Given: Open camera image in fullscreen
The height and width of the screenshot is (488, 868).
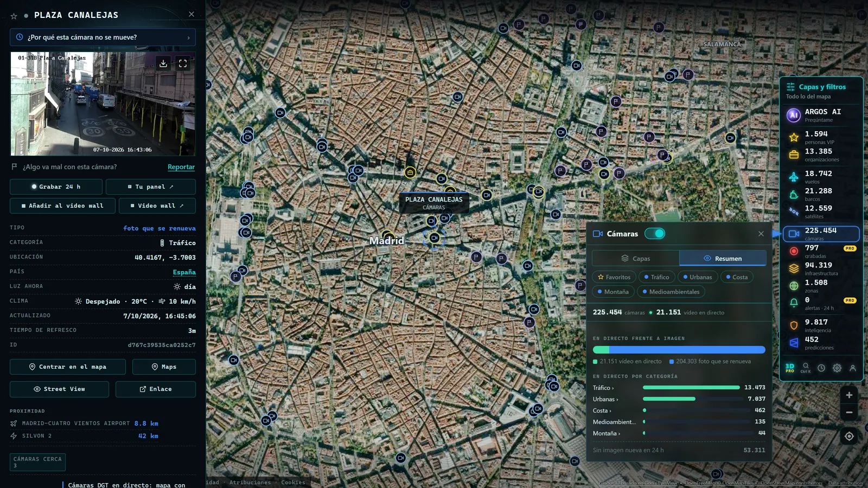Looking at the screenshot, I should (x=183, y=63).
